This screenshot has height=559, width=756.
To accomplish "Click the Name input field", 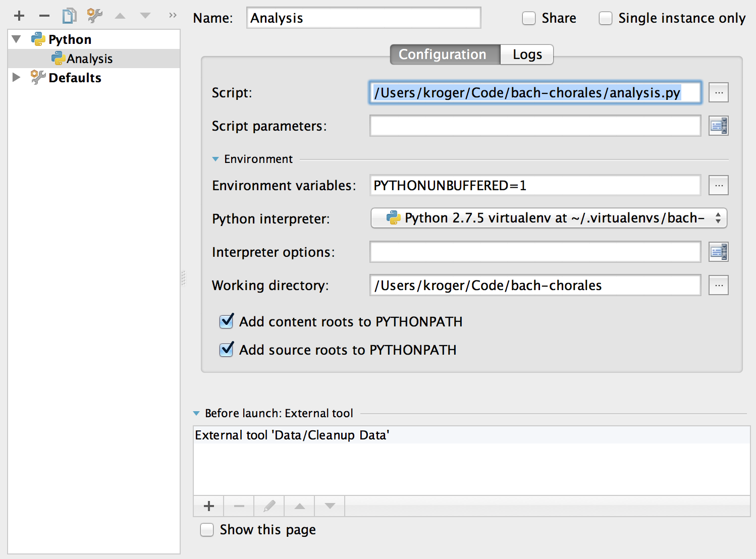I will point(363,18).
